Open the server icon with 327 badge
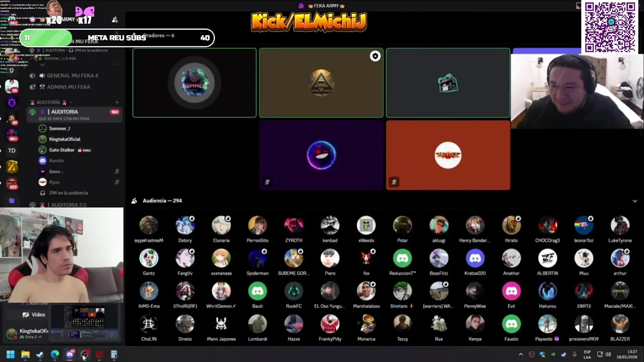Viewport: 644px width, 362px height. (x=12, y=184)
